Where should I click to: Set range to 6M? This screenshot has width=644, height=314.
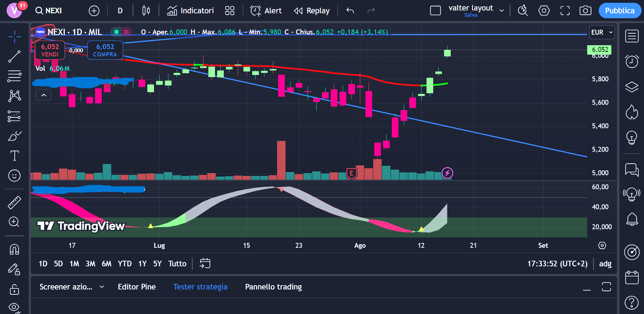click(107, 264)
